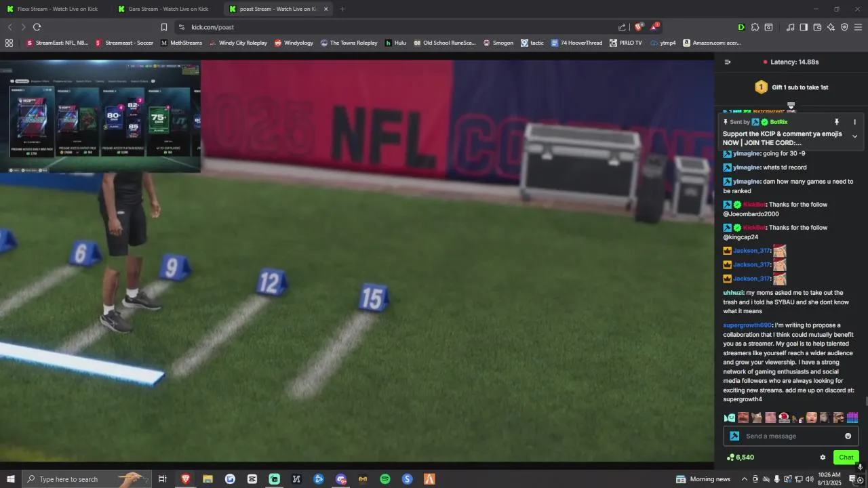Open PIRLO TV bookmark

click(625, 43)
